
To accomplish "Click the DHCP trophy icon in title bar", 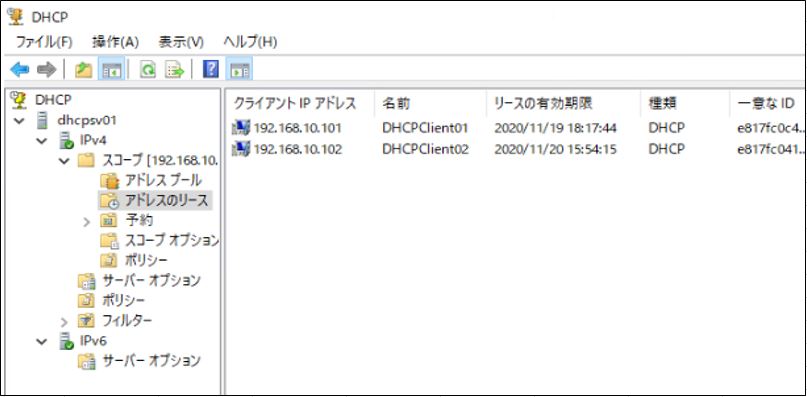I will 16,17.
